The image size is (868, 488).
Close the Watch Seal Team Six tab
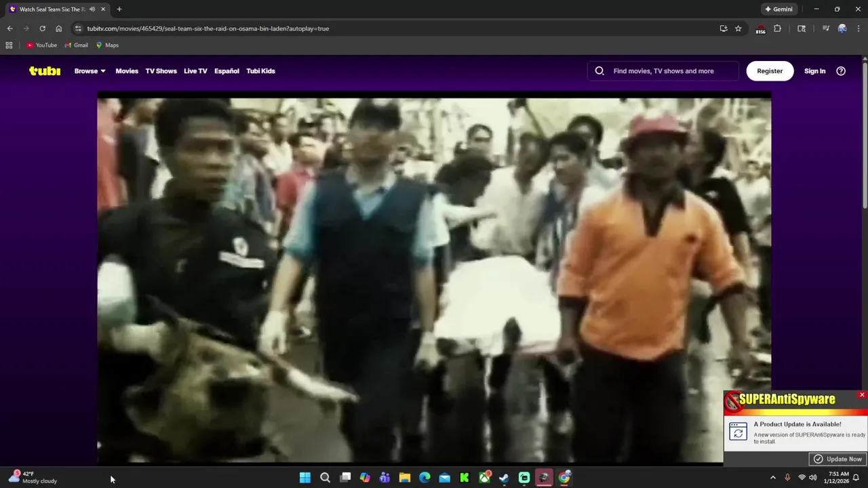click(x=103, y=9)
